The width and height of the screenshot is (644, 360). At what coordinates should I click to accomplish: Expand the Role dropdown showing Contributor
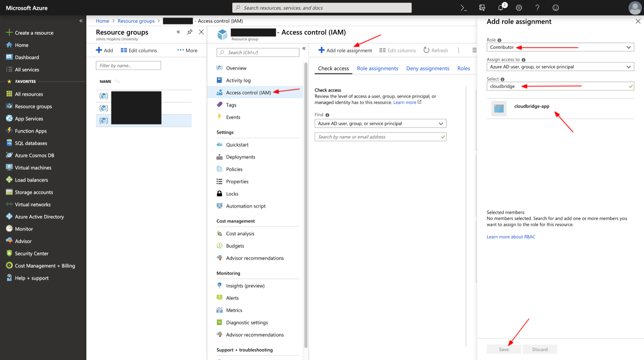[560, 47]
